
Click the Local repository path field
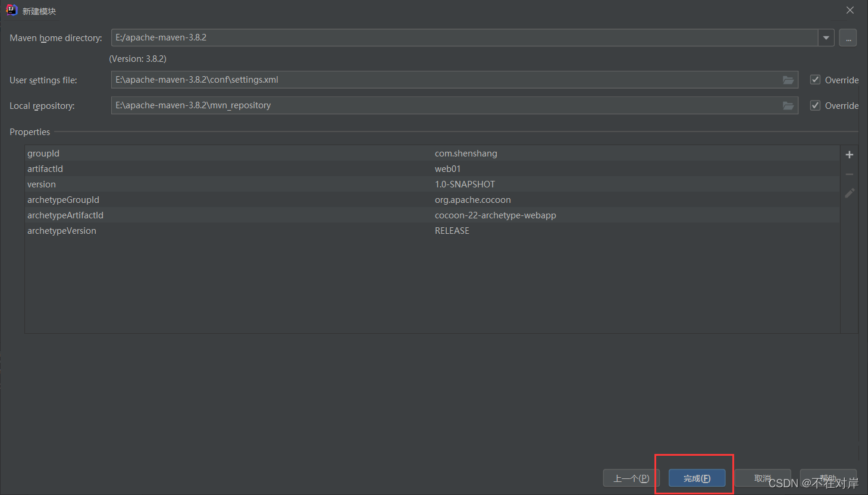coord(455,105)
